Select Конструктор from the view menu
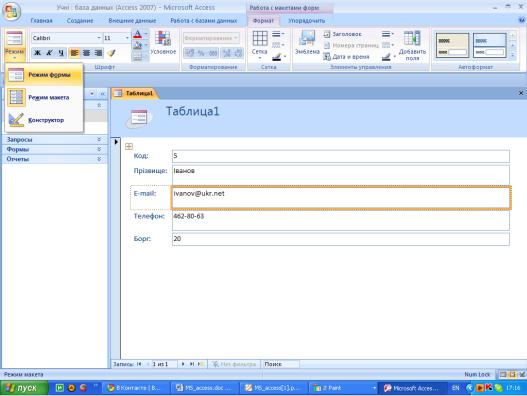This screenshot has height=396, width=527. 44,120
